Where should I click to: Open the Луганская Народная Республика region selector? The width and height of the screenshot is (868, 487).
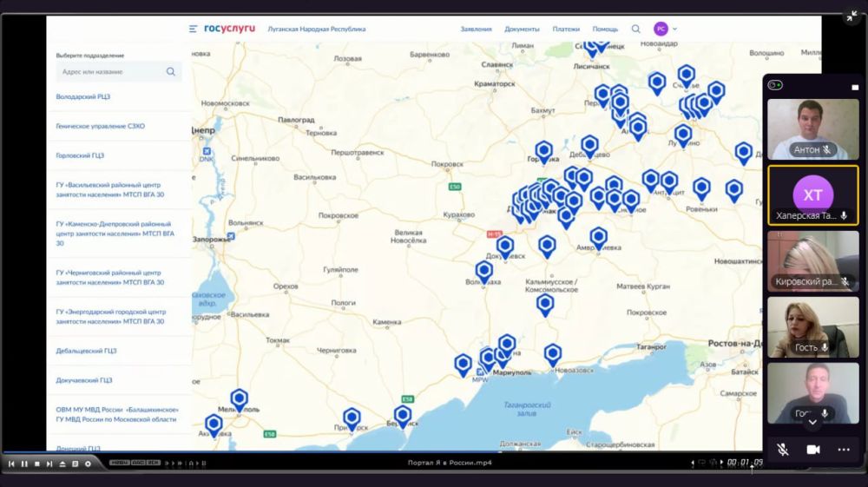[x=317, y=29]
